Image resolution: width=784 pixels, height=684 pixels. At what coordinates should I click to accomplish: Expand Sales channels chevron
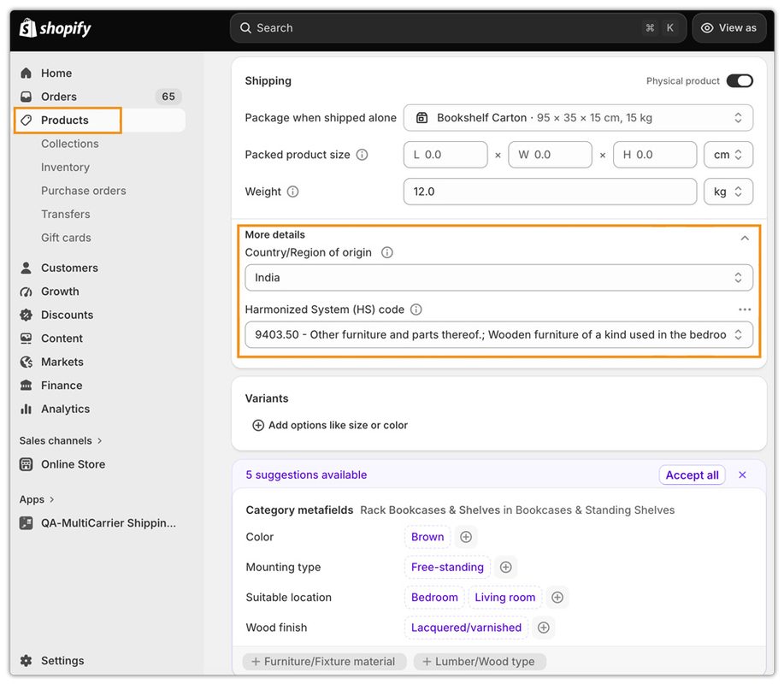[x=99, y=440]
